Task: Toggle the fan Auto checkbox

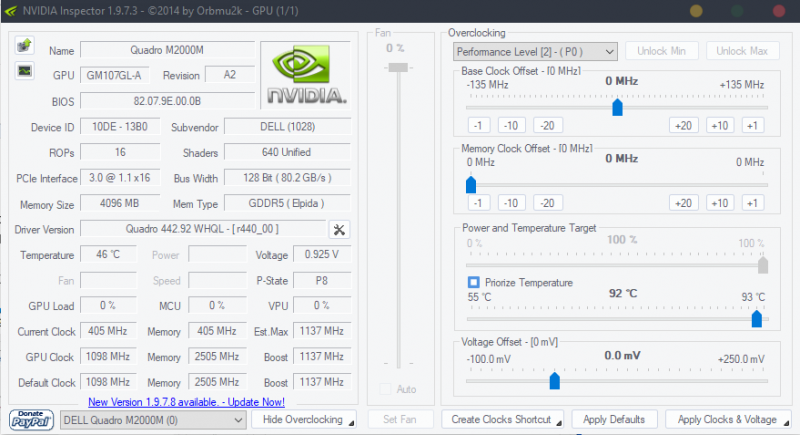Action: click(x=385, y=389)
